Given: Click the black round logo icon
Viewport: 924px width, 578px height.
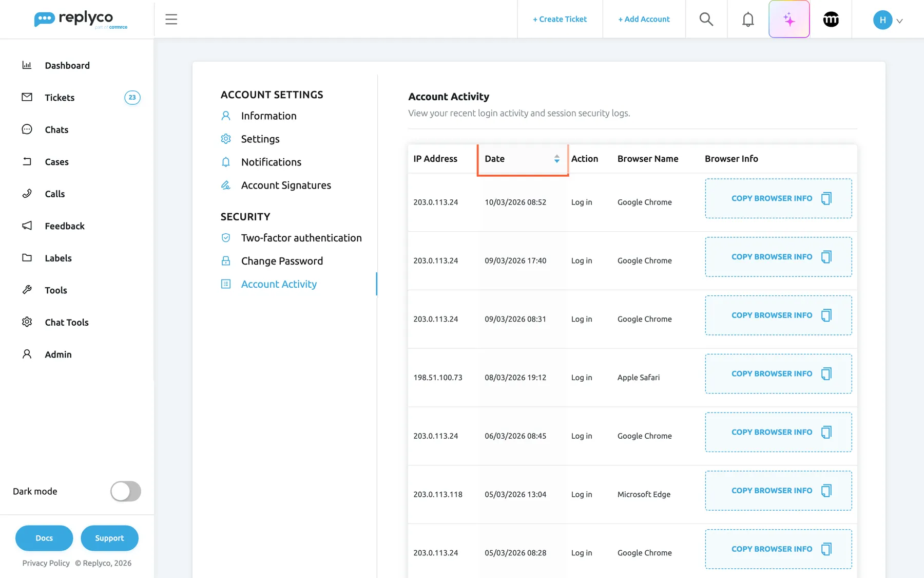Looking at the screenshot, I should point(831,19).
